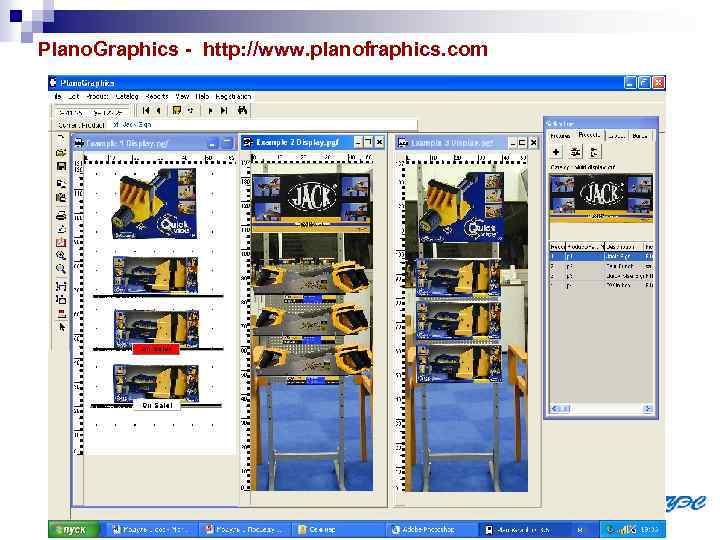Go to next record toolbar button
This screenshot has width=720, height=540.
(210, 111)
